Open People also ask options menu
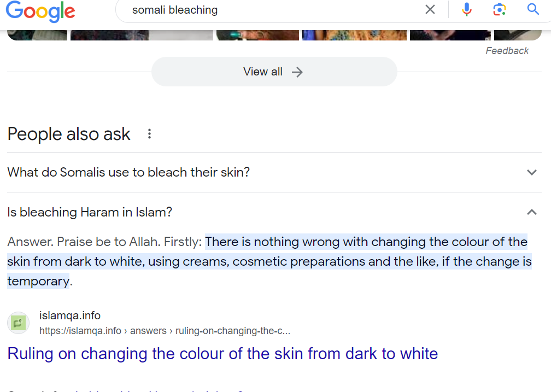The height and width of the screenshot is (392, 551). point(149,133)
